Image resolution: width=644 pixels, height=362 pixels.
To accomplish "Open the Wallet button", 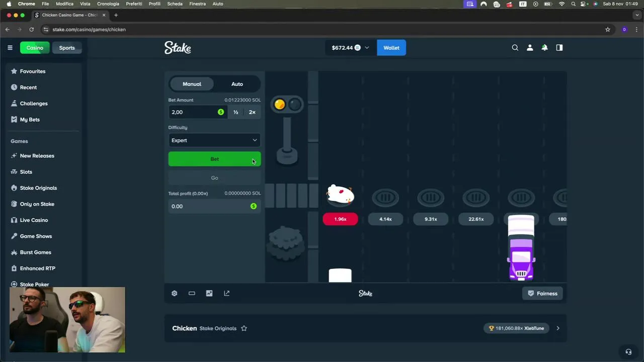I will [391, 48].
